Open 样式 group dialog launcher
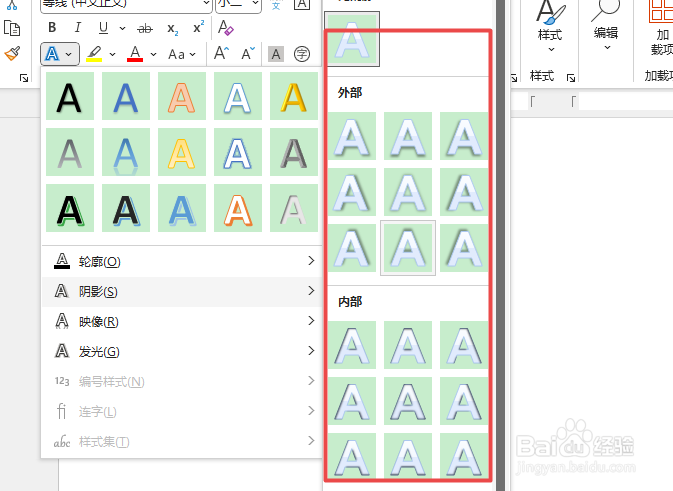Screen dimensions: 673x491 (571, 78)
